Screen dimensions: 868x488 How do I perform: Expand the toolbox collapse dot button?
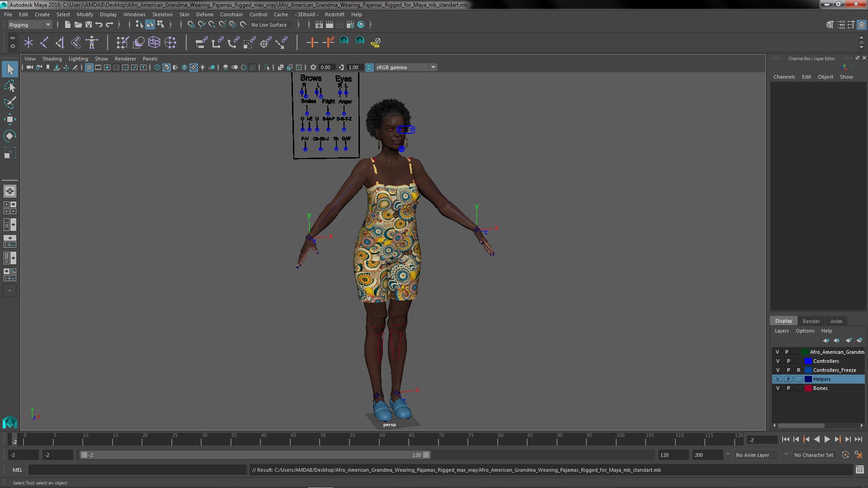click(9, 291)
